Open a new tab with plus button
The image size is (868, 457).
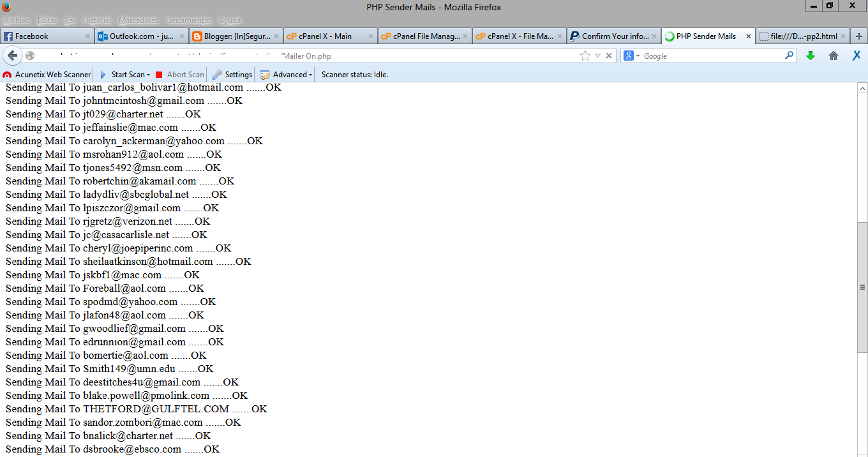pyautogui.click(x=859, y=36)
